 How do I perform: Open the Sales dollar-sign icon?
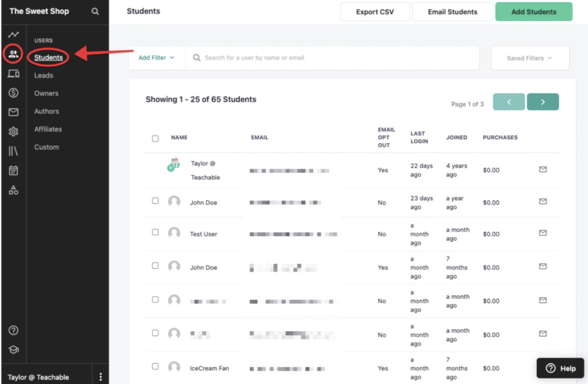click(14, 92)
